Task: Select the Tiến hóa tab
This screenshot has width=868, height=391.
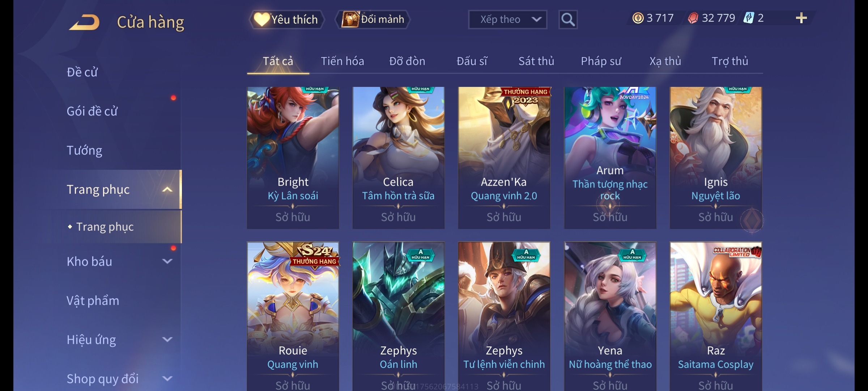Action: point(342,61)
